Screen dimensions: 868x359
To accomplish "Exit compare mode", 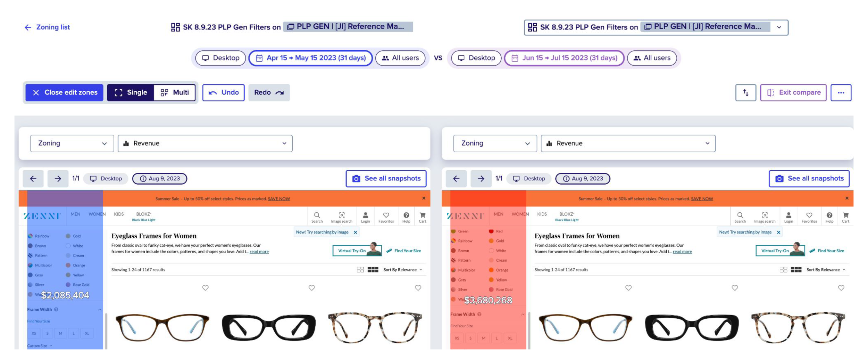I will click(x=793, y=92).
